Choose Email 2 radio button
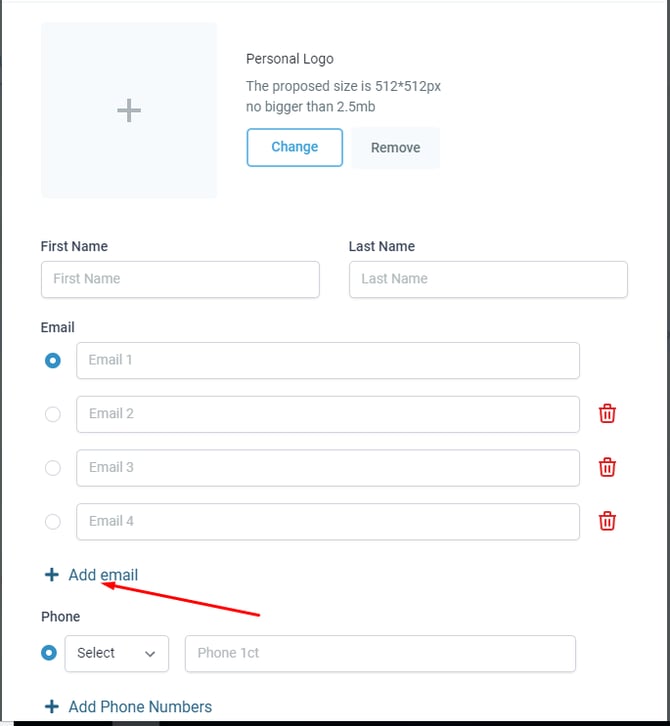 point(53,414)
